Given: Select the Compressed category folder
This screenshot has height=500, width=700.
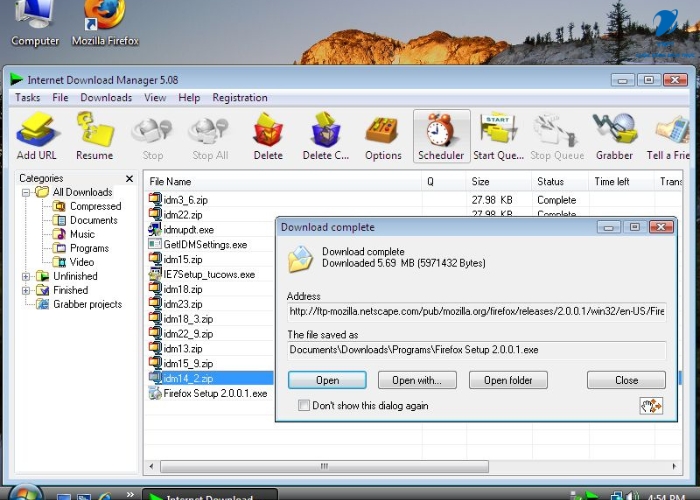Looking at the screenshot, I should click(x=95, y=206).
